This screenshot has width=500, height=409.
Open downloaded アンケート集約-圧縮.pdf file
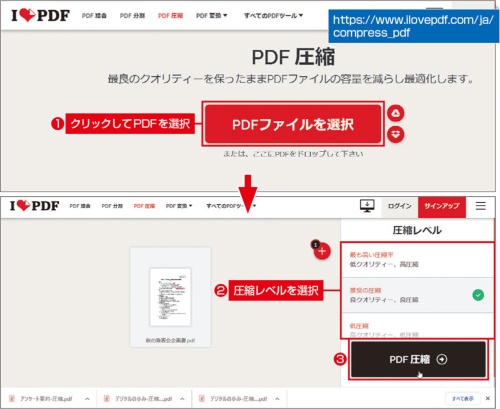click(x=46, y=399)
